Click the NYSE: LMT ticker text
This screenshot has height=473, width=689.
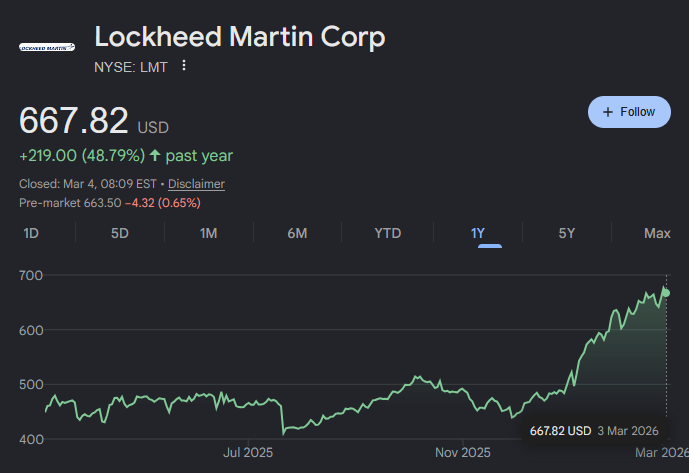(x=131, y=67)
